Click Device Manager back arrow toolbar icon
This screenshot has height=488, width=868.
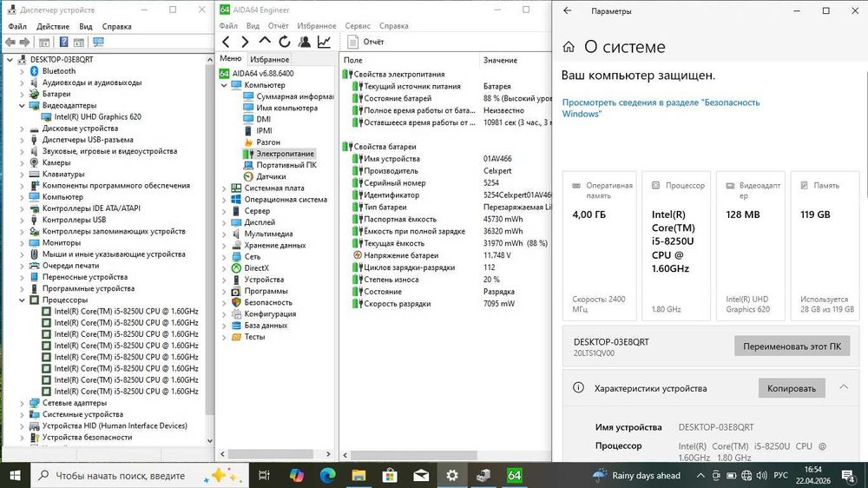pos(10,42)
